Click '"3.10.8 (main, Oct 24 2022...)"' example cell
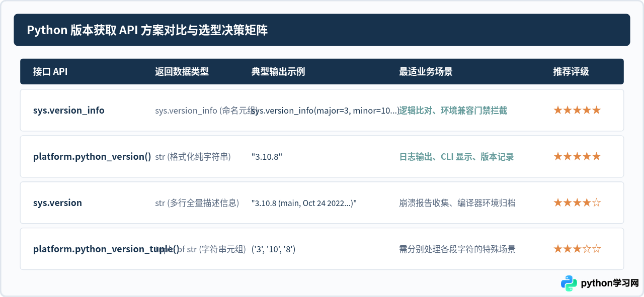Viewport: 644px width, 297px height. click(x=304, y=203)
